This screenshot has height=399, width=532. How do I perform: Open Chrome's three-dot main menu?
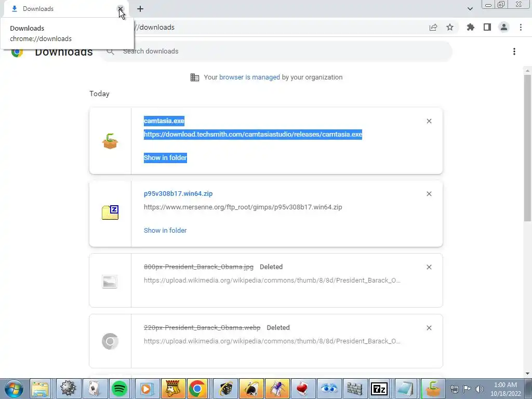coord(521,28)
